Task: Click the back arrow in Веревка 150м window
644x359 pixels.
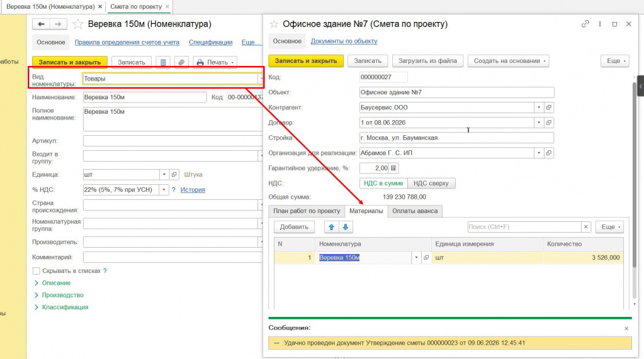Action: (x=41, y=25)
